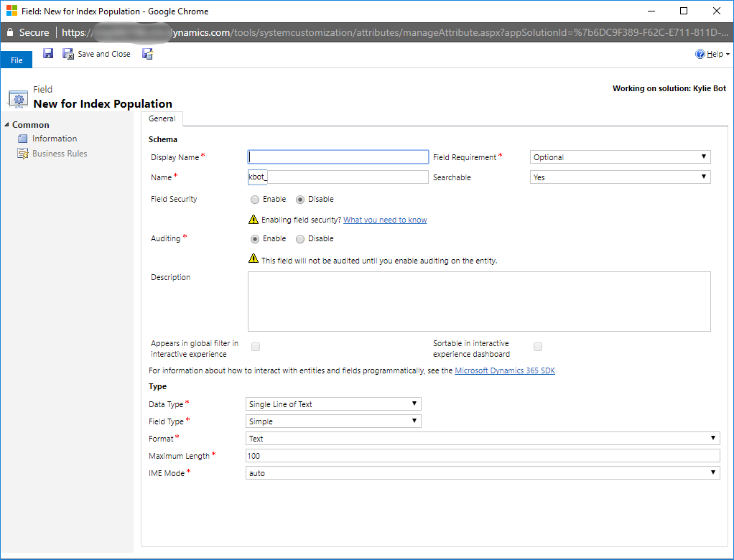The width and height of the screenshot is (734, 560).
Task: Click the Save and New icon
Action: coord(147,54)
